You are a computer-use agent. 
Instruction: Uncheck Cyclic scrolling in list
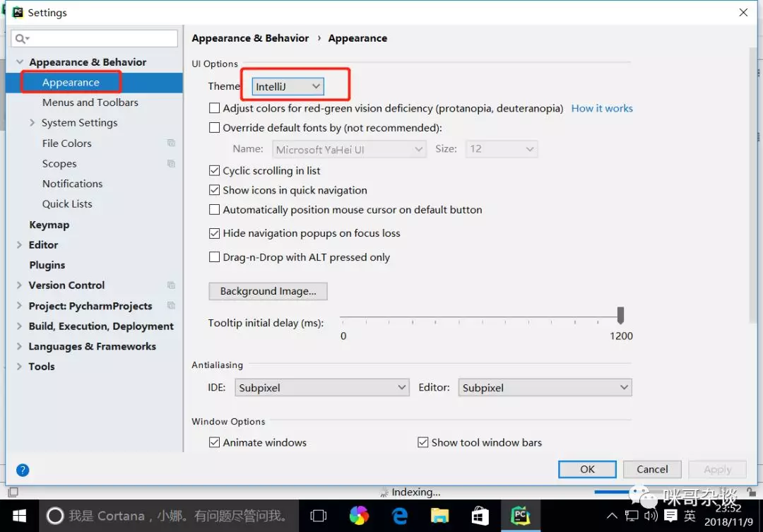pos(214,170)
